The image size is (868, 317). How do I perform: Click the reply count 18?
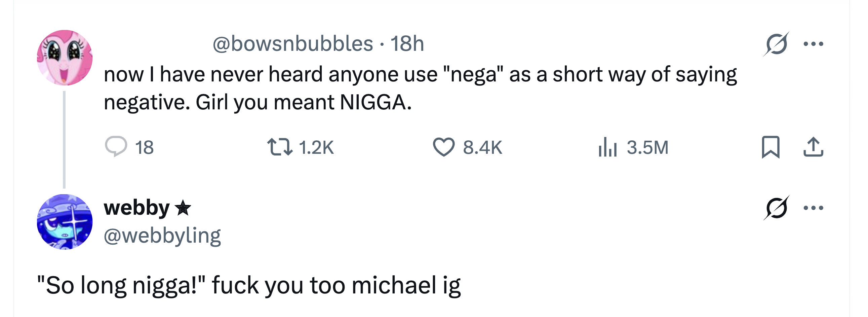144,147
